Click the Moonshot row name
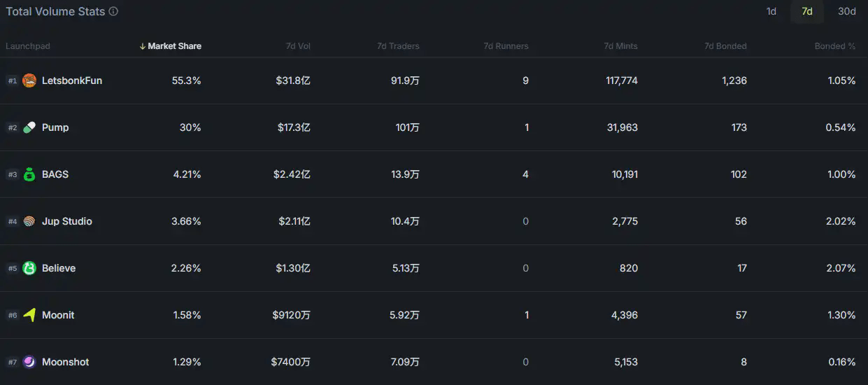 click(x=66, y=362)
